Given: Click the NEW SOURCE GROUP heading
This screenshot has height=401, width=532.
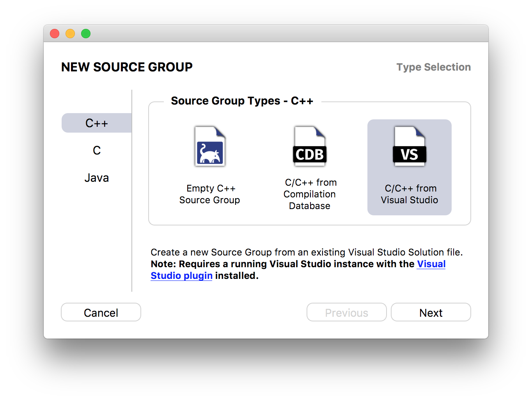Looking at the screenshot, I should [x=127, y=67].
